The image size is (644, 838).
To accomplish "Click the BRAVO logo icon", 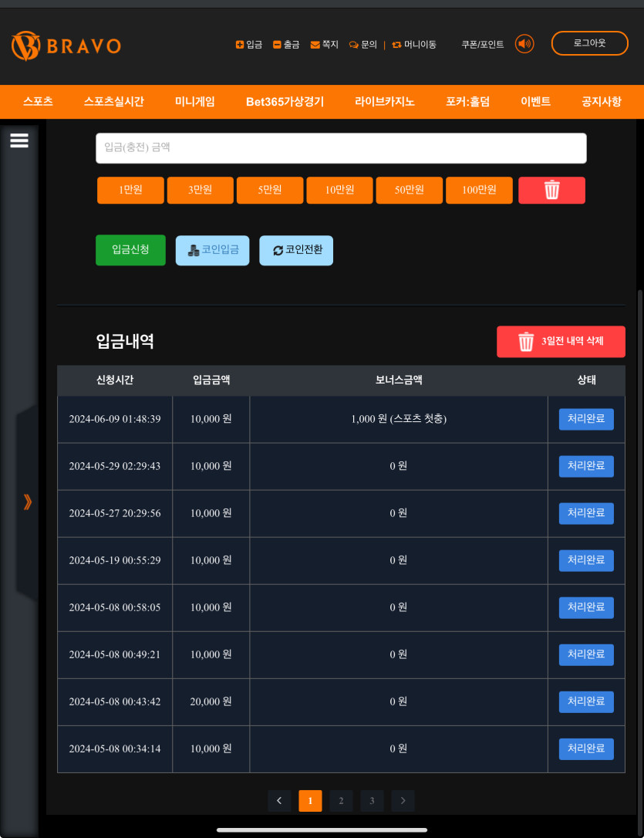I will pyautogui.click(x=25, y=46).
